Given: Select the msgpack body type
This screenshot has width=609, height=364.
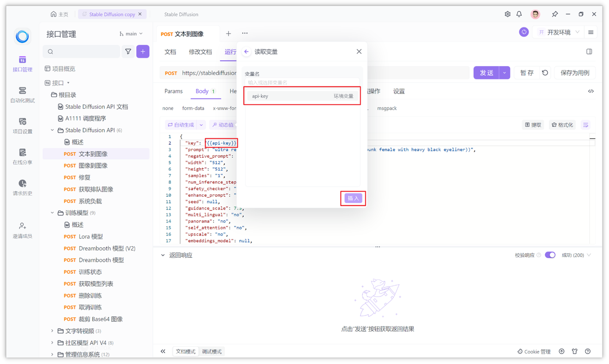Looking at the screenshot, I should click(387, 108).
